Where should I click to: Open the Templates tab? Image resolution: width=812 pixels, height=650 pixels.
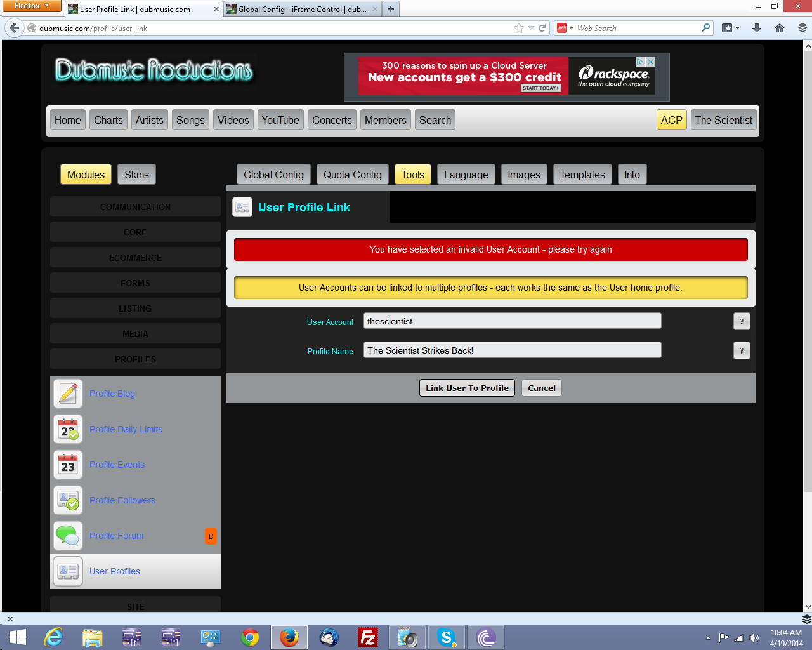pos(582,175)
